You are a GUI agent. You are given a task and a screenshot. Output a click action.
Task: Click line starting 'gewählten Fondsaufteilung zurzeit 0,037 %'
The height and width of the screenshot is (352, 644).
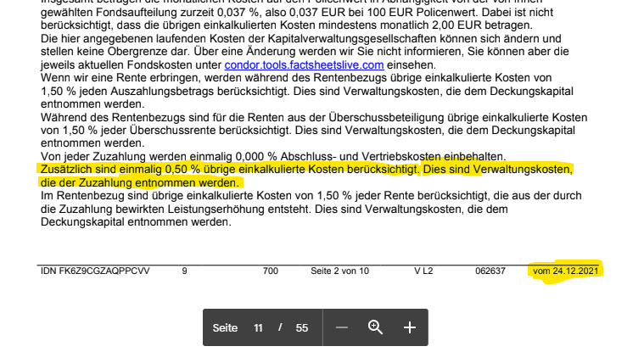click(297, 13)
